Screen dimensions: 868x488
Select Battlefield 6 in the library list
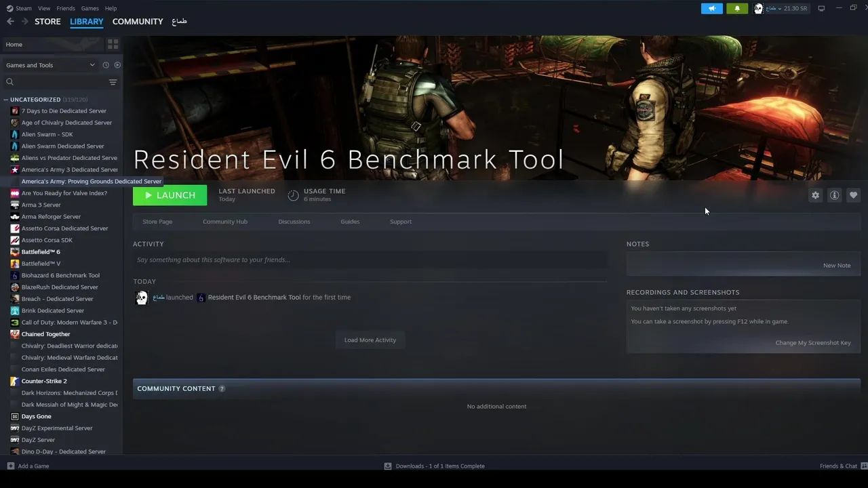41,251
